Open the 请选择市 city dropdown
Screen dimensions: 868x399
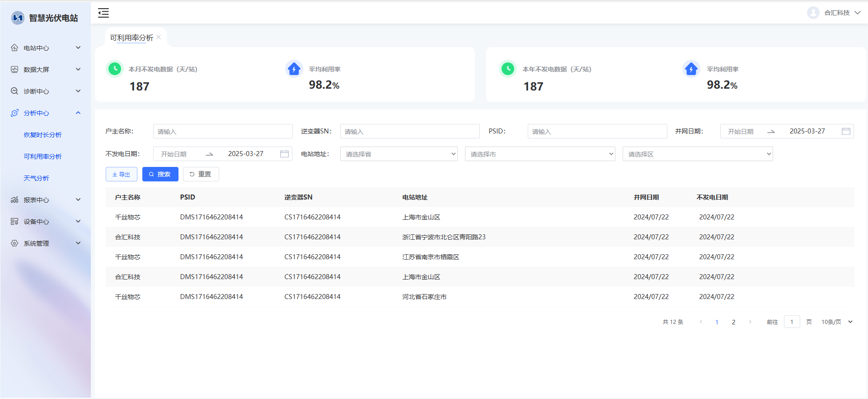[x=540, y=154]
